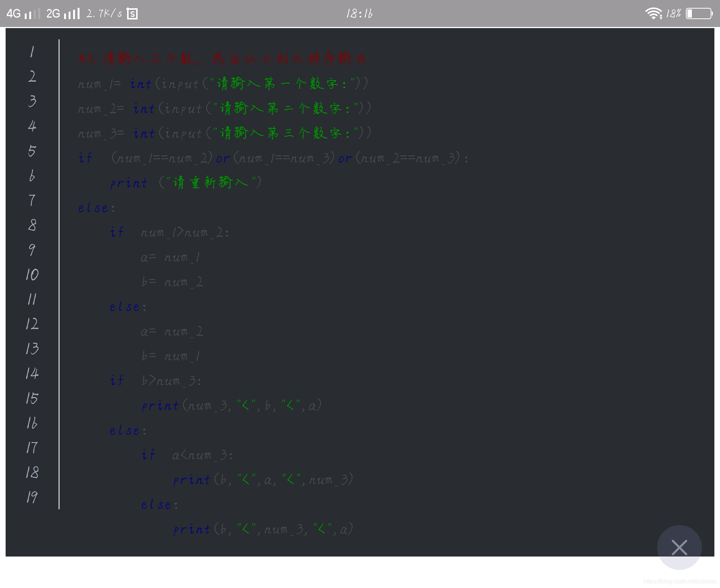Click the red comment on line 1
Viewport: 720px width, 588px height.
[x=222, y=59]
